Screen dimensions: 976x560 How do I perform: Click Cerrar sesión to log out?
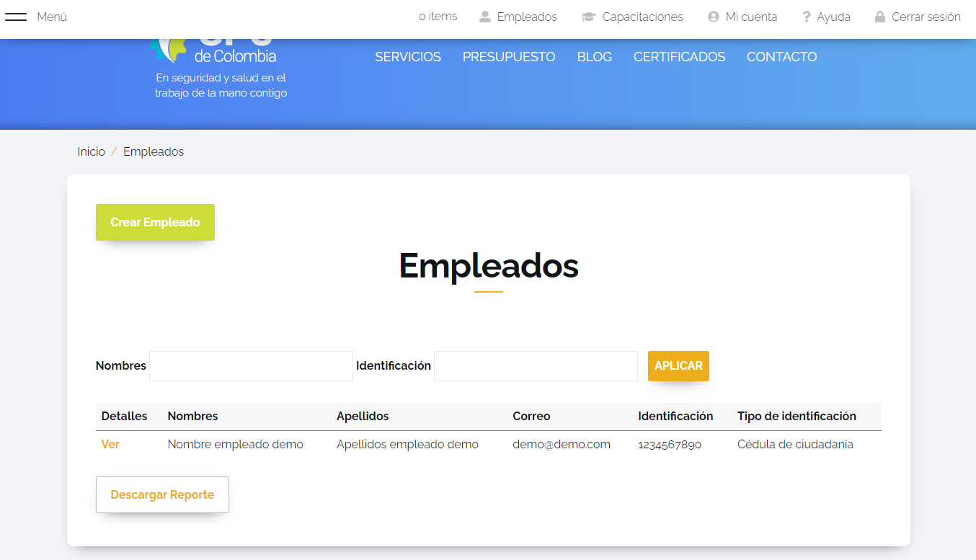point(926,17)
